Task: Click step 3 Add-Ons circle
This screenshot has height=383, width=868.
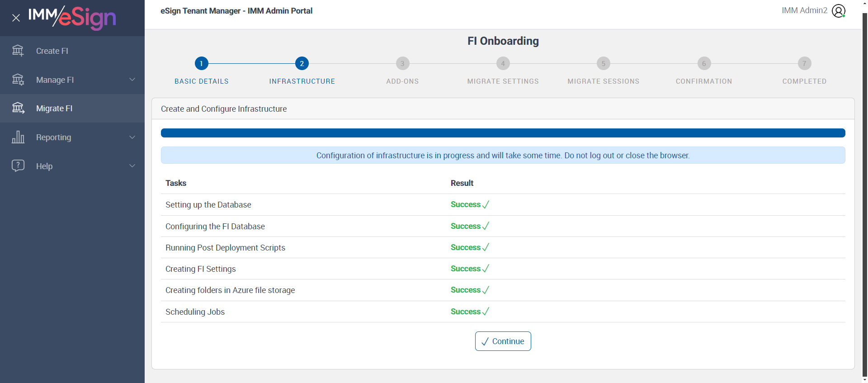Action: coord(402,63)
